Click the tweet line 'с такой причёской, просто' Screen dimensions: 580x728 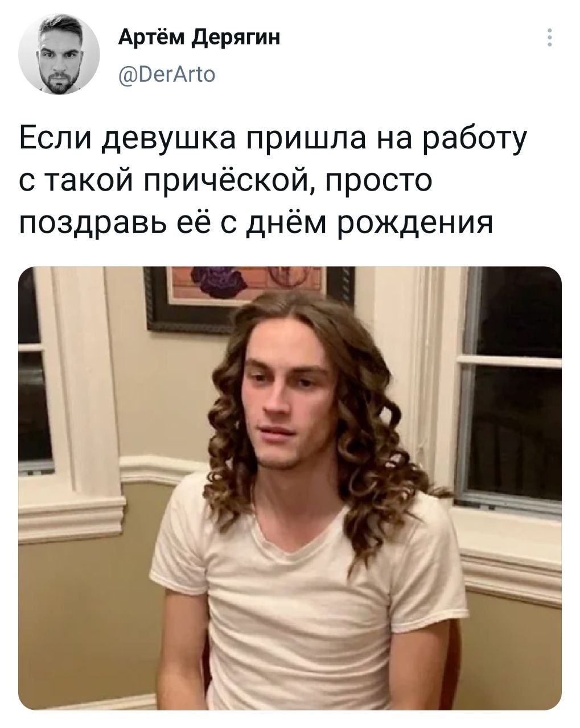tap(225, 183)
